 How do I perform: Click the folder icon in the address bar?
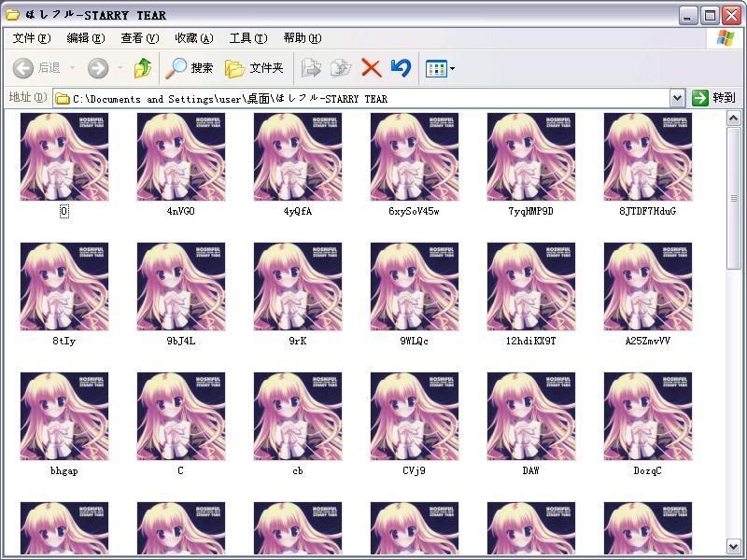[63, 99]
